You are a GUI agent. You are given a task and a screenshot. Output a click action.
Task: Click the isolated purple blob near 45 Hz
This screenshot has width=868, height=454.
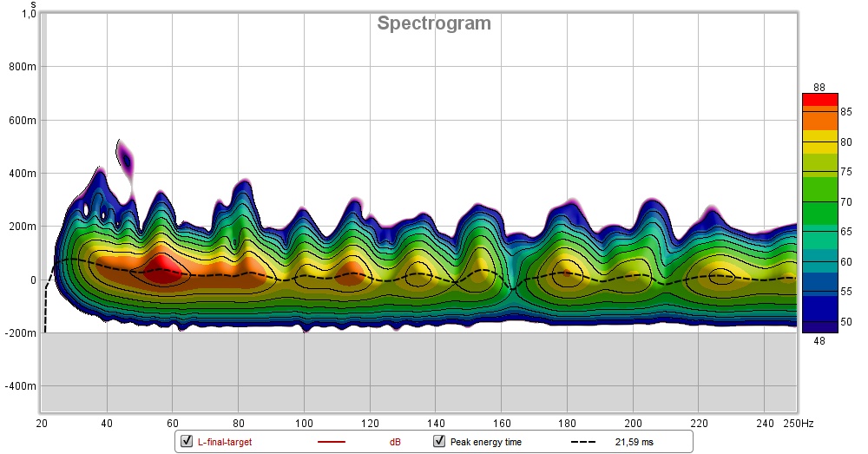127,161
